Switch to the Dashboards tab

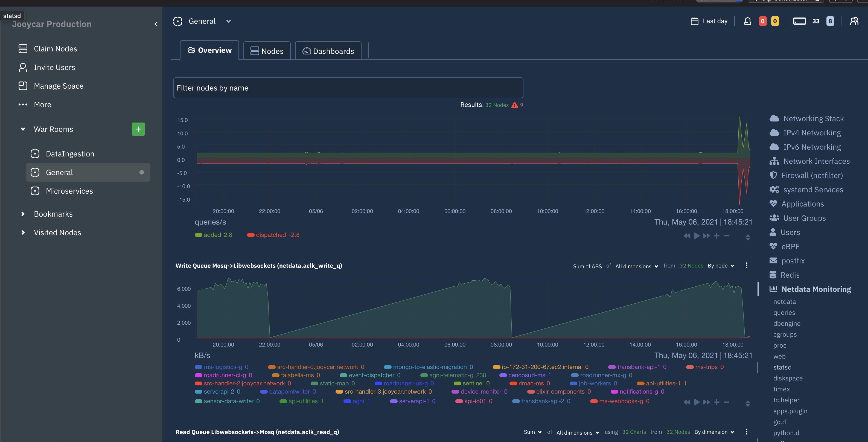coord(328,51)
